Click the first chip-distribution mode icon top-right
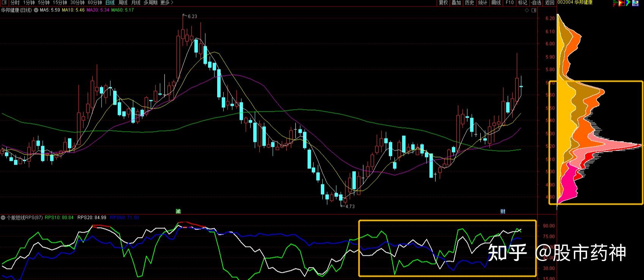The width and height of the screenshot is (644, 280). point(616,3)
